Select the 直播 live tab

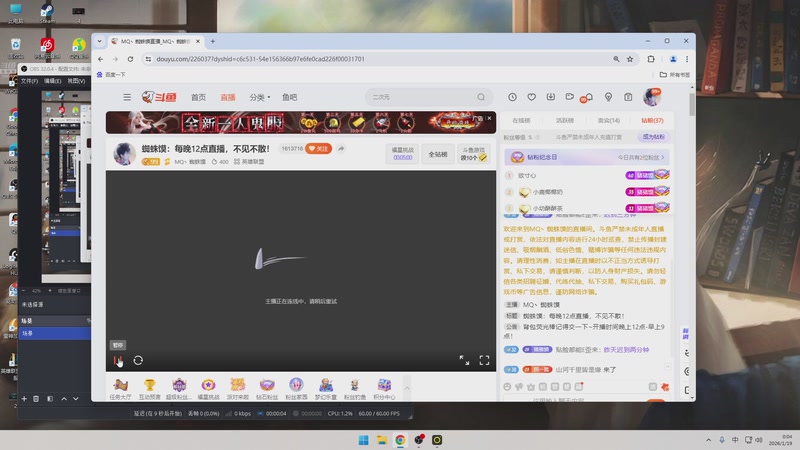tap(228, 97)
